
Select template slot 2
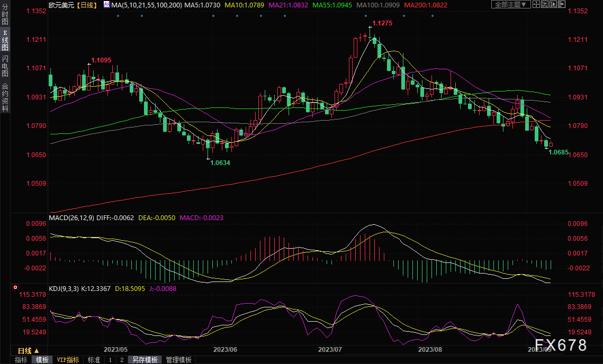coord(121,360)
